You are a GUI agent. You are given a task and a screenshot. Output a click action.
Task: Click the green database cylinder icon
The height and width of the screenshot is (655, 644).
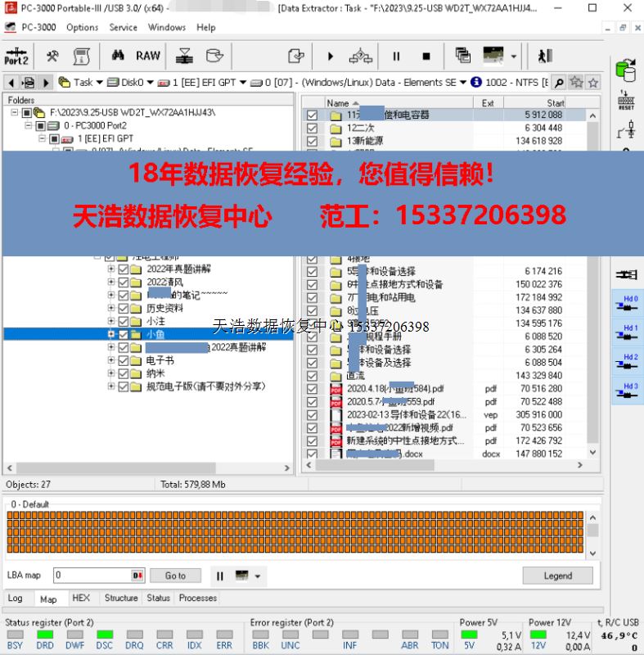626,70
